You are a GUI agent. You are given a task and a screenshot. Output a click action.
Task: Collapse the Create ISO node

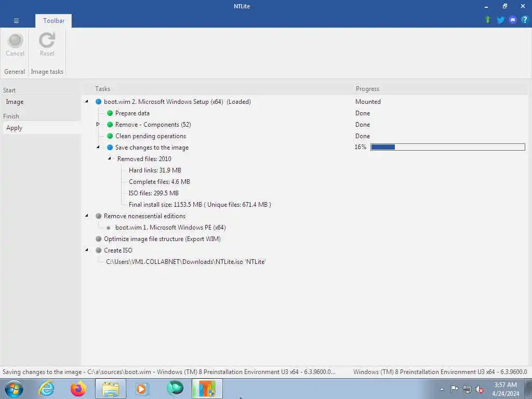tap(87, 250)
